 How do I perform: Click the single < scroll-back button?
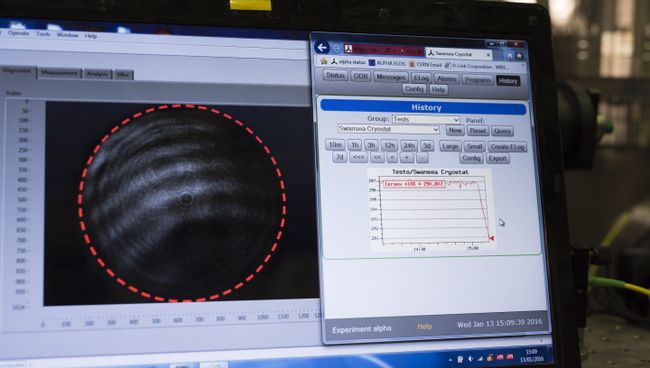pos(392,158)
